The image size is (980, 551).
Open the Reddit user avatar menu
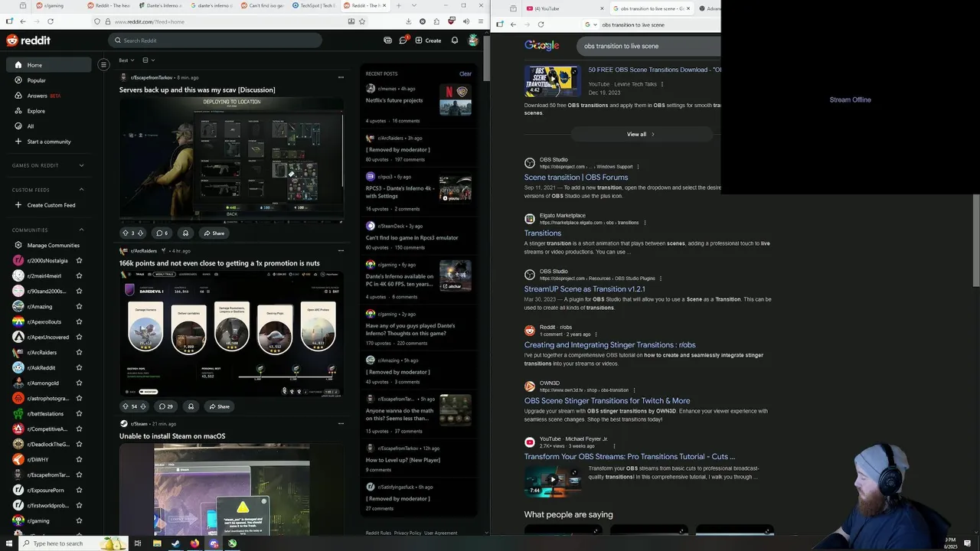point(473,41)
